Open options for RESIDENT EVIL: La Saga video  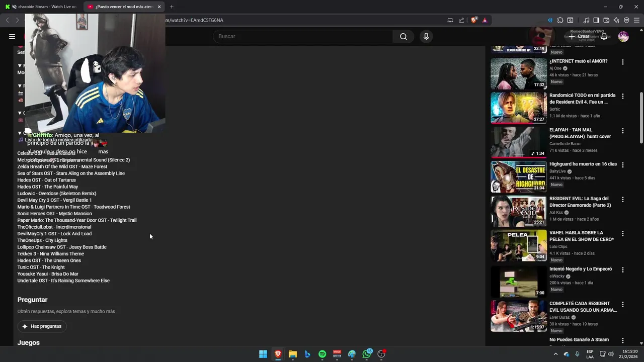click(623, 199)
